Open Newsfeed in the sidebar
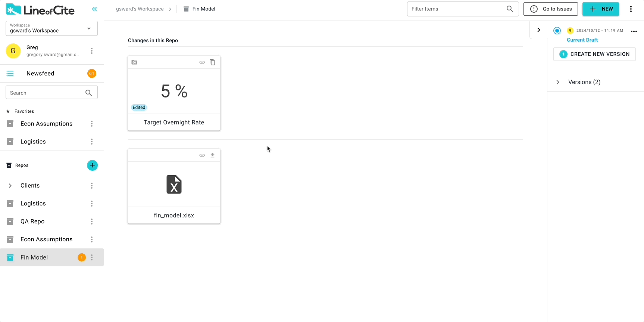 coord(40,74)
